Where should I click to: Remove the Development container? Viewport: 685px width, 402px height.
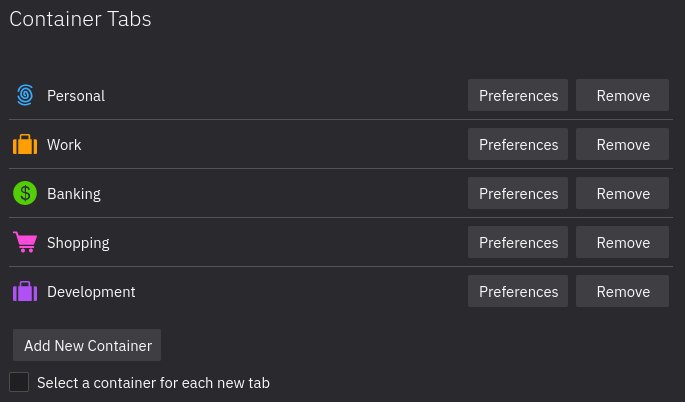(623, 291)
